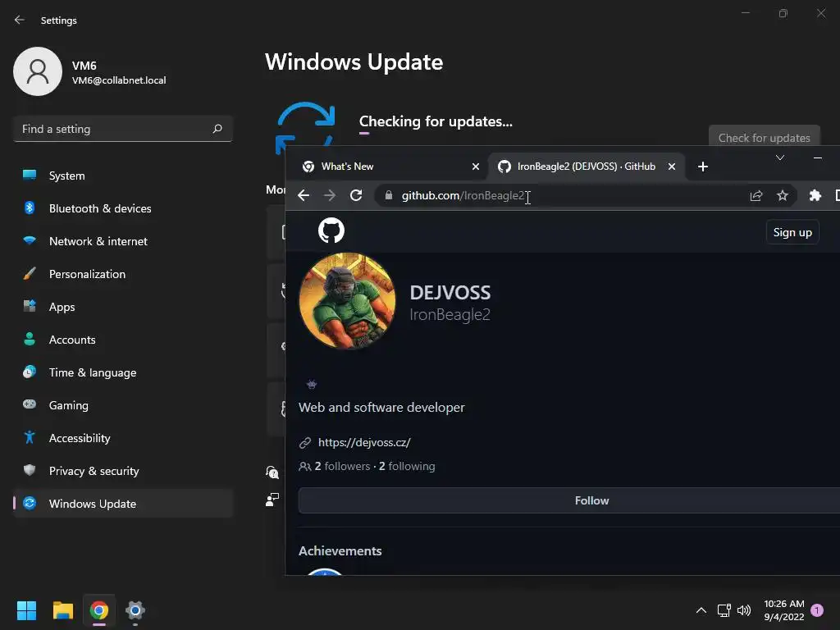
Task: Click the site padlock icon
Action: (388, 195)
